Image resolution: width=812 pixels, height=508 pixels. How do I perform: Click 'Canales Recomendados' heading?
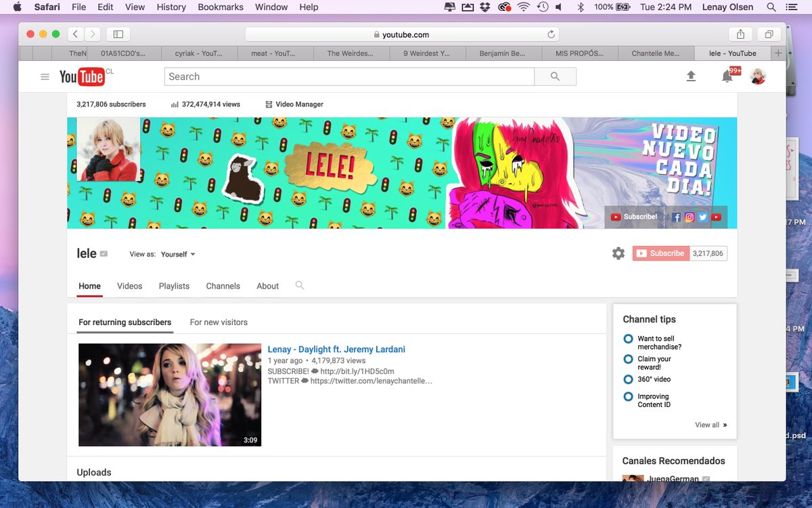(673, 461)
